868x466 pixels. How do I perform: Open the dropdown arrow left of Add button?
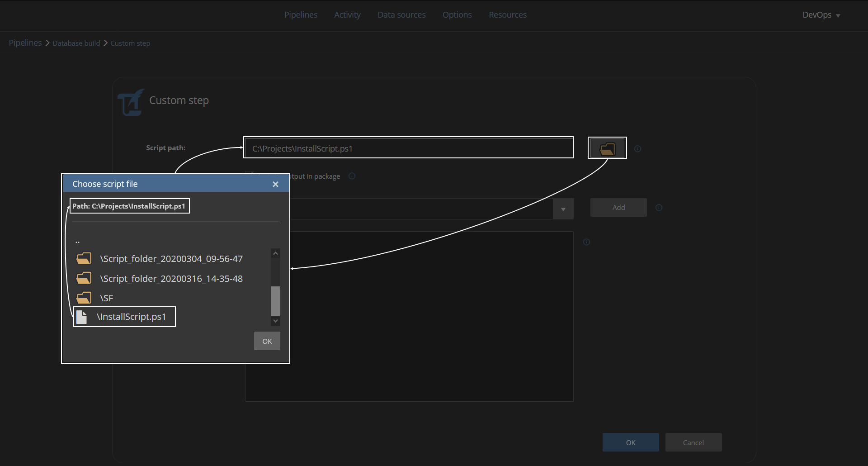(563, 209)
